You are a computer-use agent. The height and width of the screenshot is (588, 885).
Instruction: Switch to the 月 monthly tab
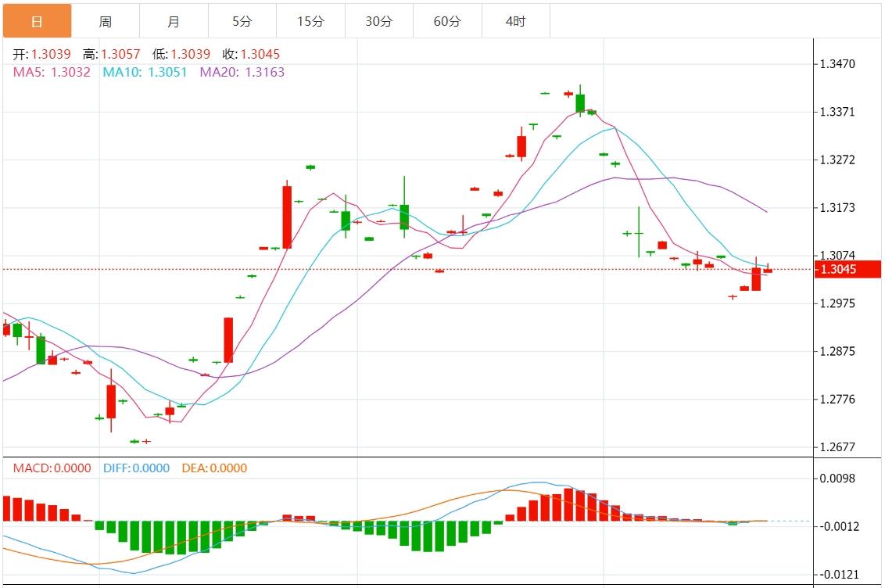(174, 21)
